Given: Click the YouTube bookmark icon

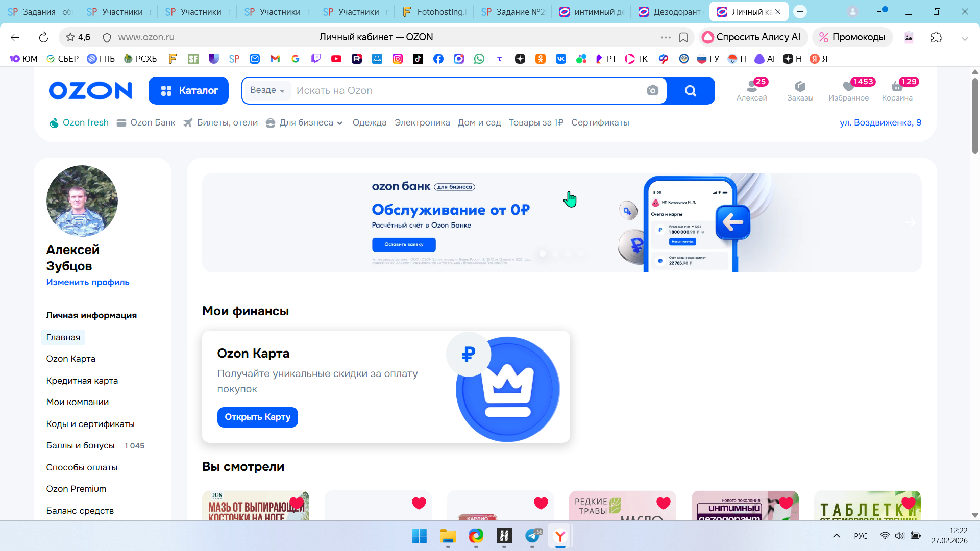Looking at the screenshot, I should (x=336, y=59).
